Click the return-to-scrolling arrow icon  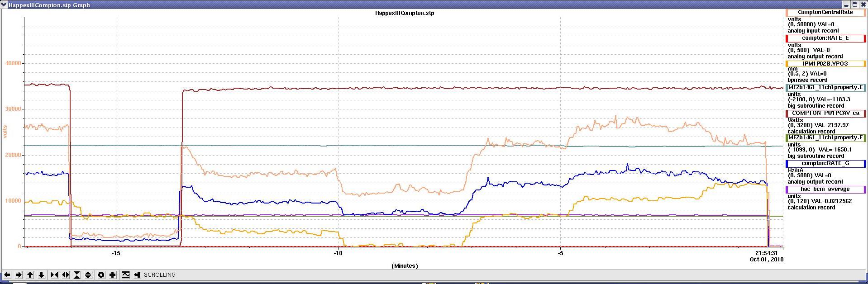tap(137, 275)
